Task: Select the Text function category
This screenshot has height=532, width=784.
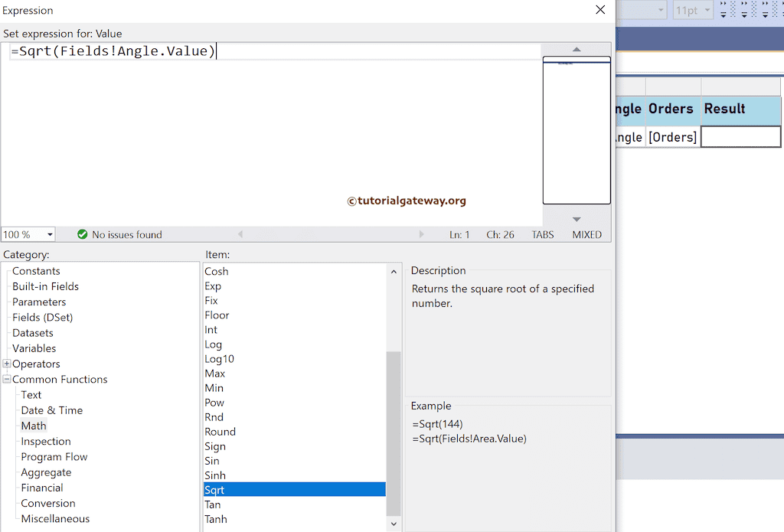Action: pos(31,395)
